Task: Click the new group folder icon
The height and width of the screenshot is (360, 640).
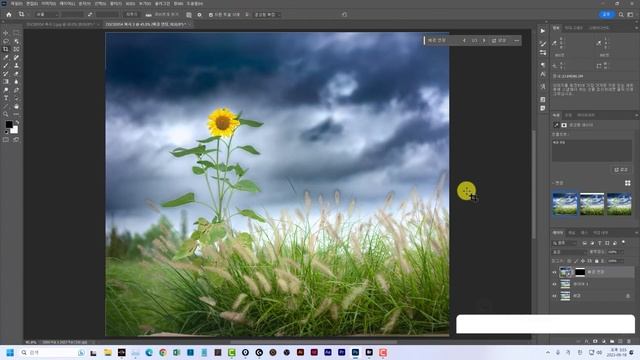Action: (x=612, y=341)
